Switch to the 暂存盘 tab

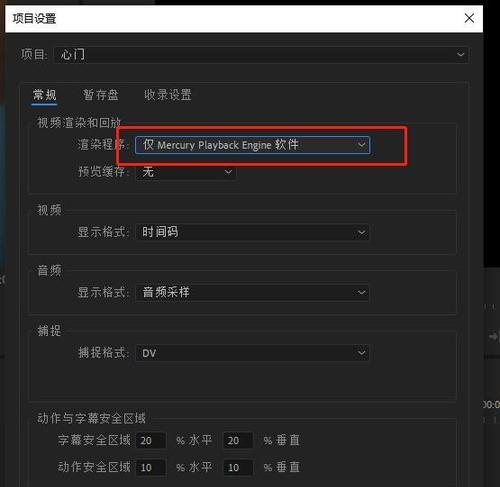tap(100, 95)
